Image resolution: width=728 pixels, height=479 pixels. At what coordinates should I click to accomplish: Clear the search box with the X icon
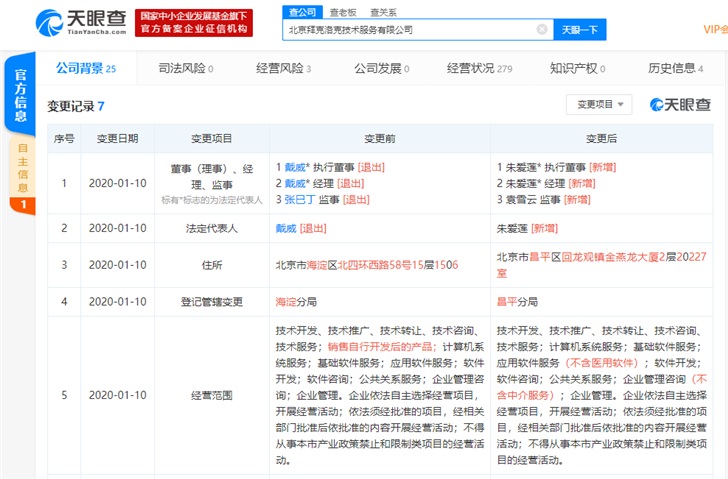point(541,30)
